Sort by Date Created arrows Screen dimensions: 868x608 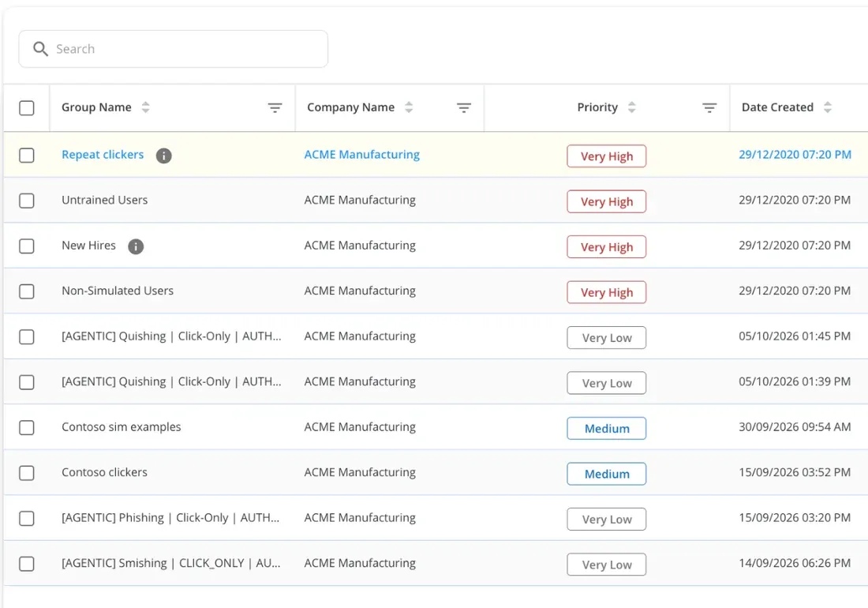828,107
